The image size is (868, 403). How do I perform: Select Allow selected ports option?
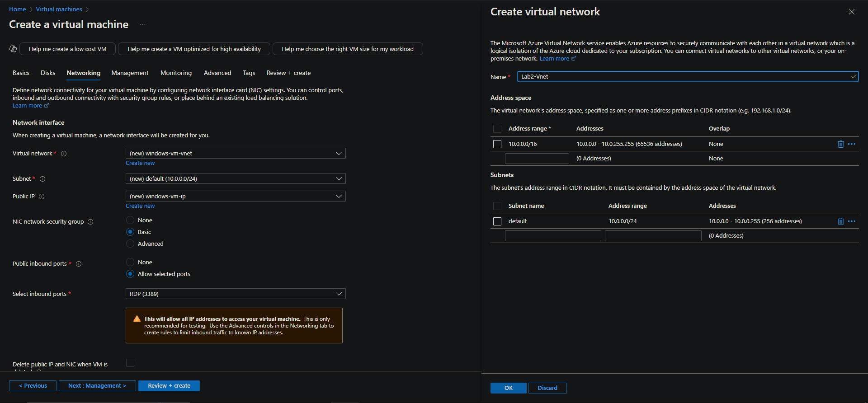pos(130,274)
